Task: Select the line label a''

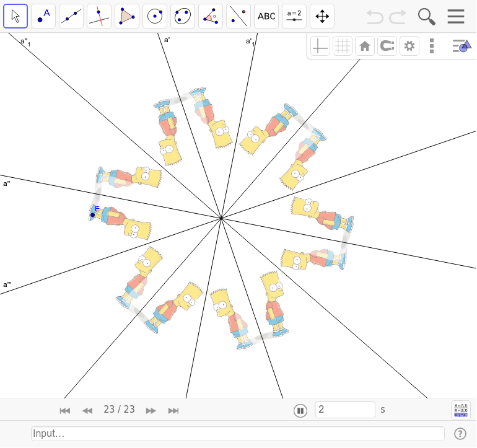Action: [x=6, y=183]
